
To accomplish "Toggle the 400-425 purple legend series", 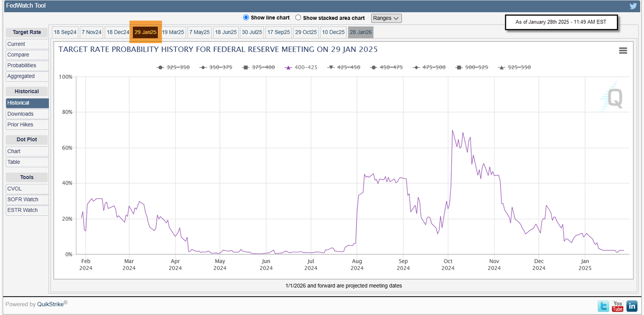I will tap(301, 67).
